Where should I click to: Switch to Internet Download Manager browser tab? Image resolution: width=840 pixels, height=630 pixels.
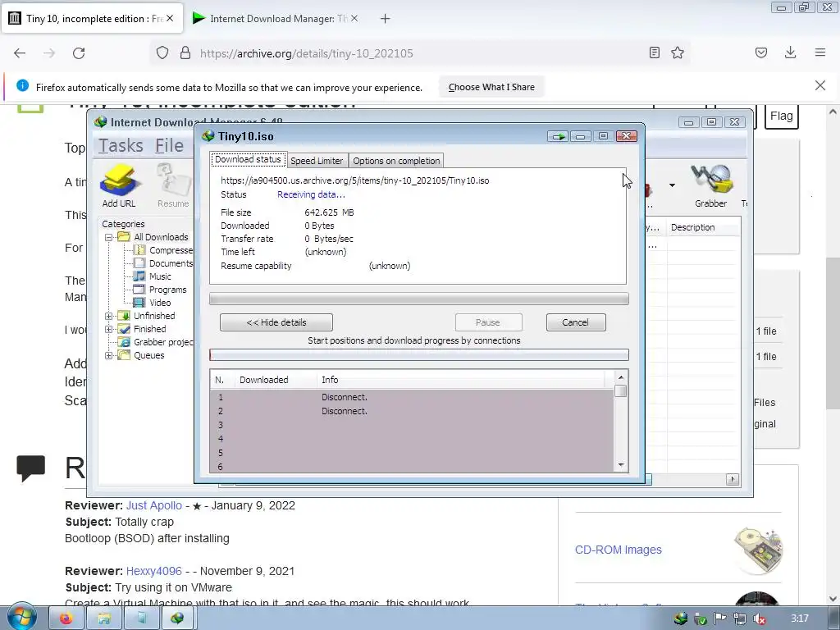point(276,19)
